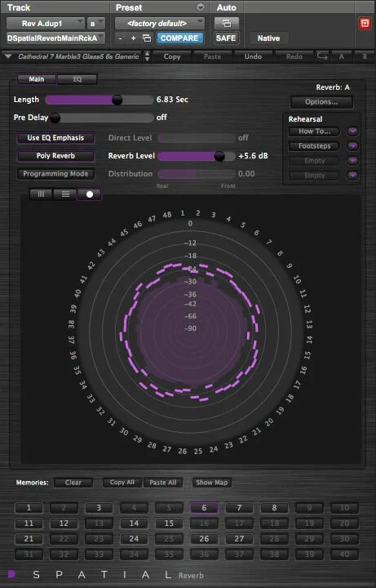The width and height of the screenshot is (376, 588).
Task: Select the vertical bars view icon
Action: coord(42,194)
